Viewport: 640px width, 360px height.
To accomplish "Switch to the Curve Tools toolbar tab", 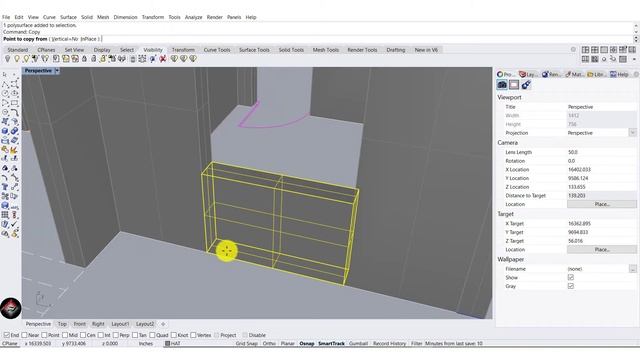I will point(217,50).
